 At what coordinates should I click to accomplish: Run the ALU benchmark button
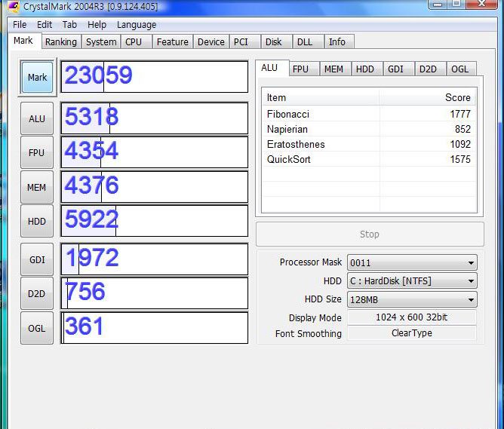coord(37,119)
